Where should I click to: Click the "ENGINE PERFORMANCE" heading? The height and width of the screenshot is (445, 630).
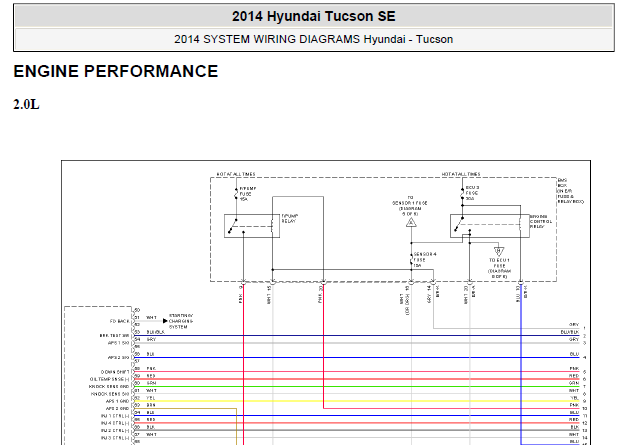click(116, 71)
